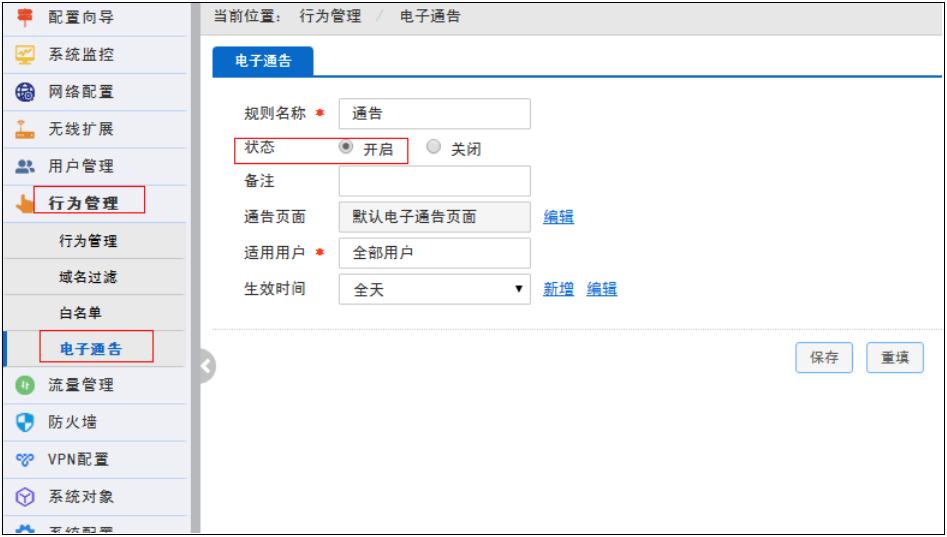
Task: Click the 网络配置 globe icon
Action: pyautogui.click(x=28, y=92)
